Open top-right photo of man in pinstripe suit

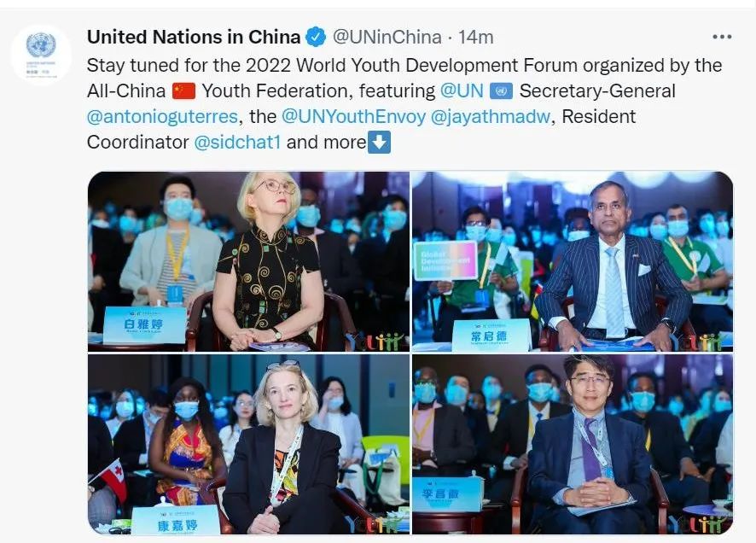pos(573,261)
